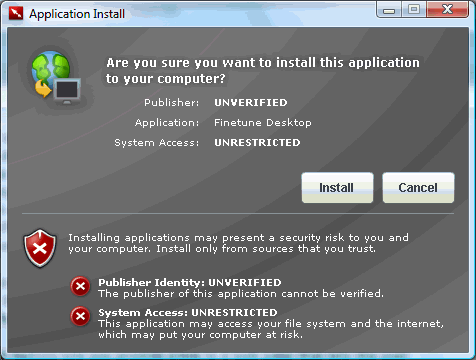Click the red X beside System Access
Image resolution: width=476 pixels, height=360 pixels.
coord(80,316)
